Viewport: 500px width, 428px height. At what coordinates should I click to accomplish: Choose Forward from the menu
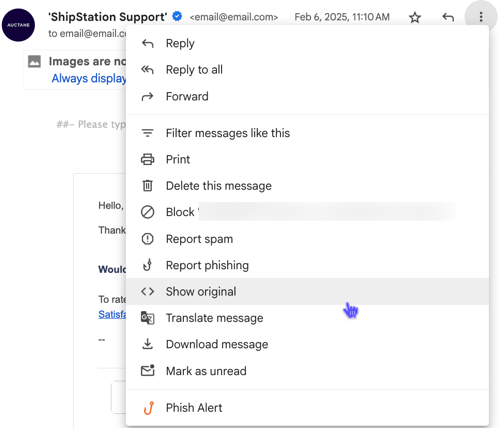pyautogui.click(x=307, y=96)
